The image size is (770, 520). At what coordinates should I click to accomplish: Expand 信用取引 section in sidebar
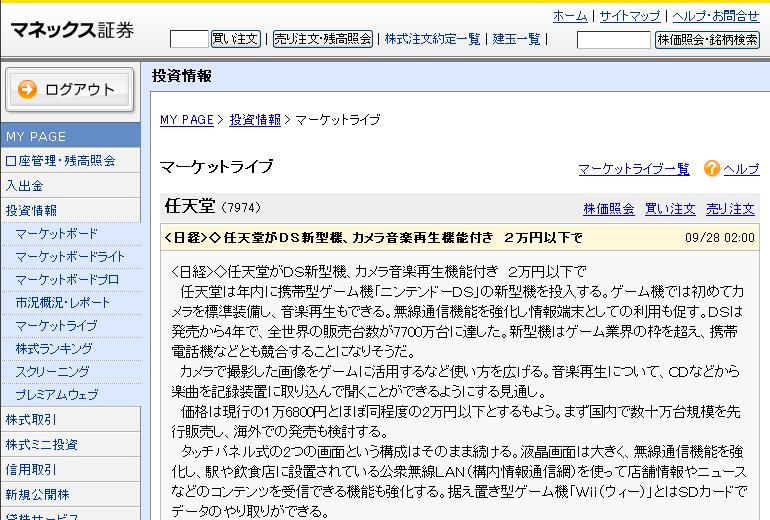31,469
